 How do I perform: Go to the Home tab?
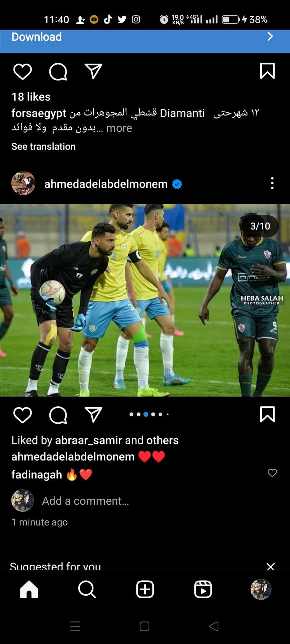point(29,589)
